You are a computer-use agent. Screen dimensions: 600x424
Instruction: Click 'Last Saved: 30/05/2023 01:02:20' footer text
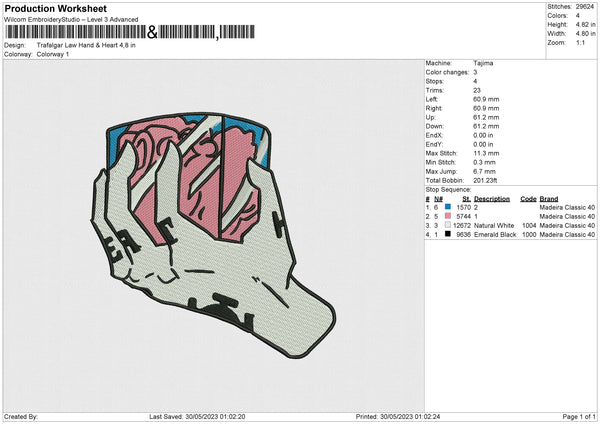(197, 416)
